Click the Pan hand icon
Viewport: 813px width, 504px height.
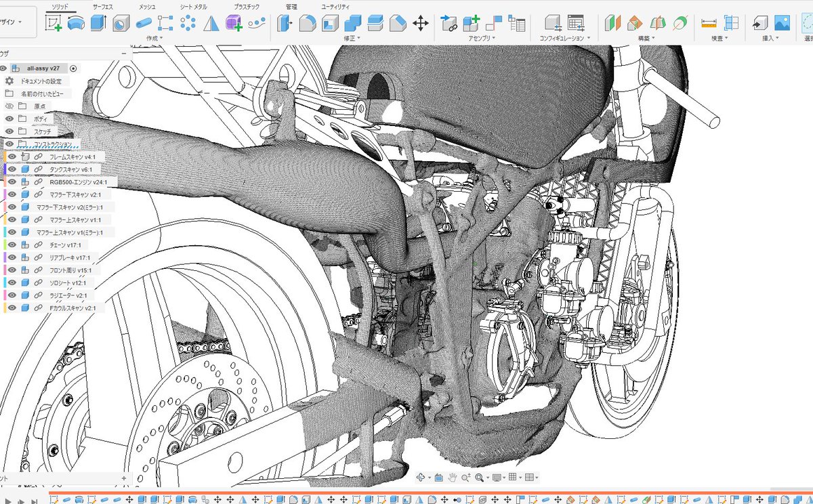coord(453,478)
